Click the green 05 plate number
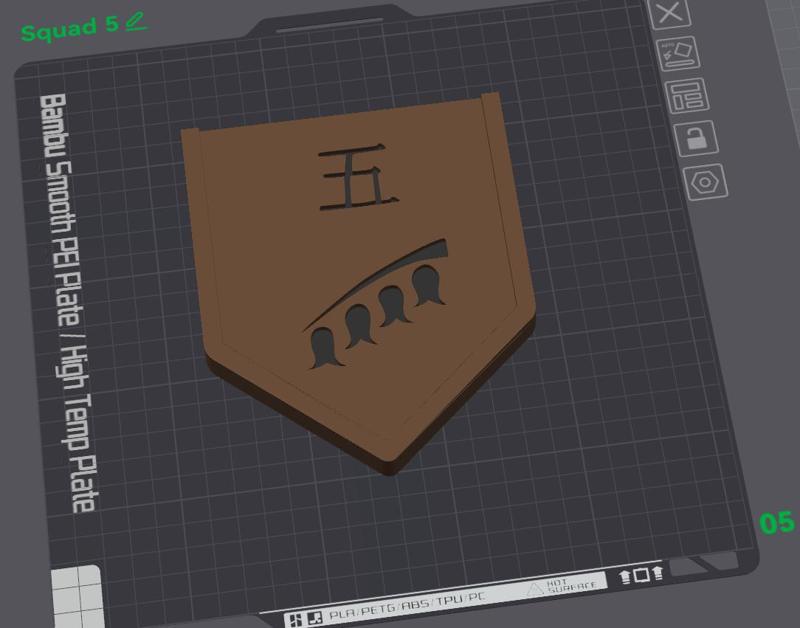This screenshot has width=800, height=628. click(x=777, y=523)
